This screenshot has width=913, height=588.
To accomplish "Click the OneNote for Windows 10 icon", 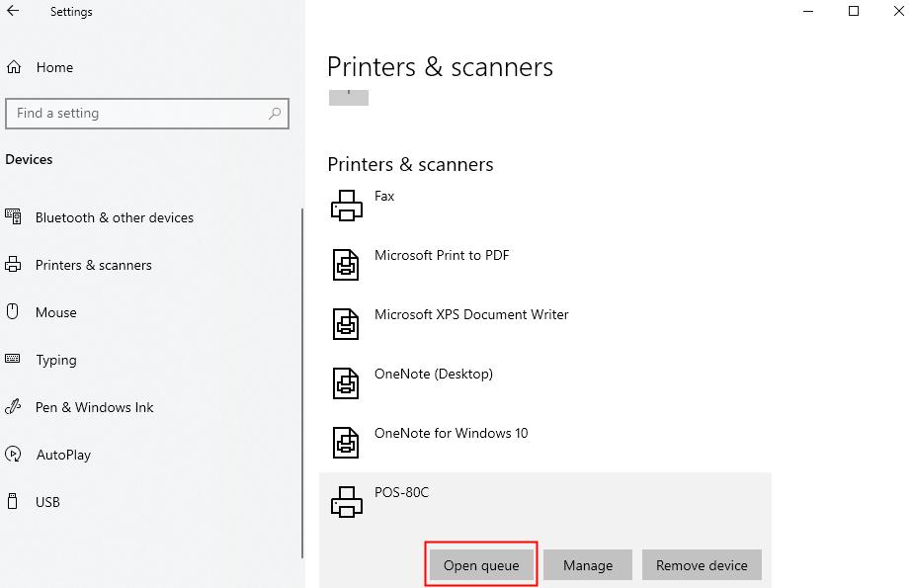I will pyautogui.click(x=346, y=442).
